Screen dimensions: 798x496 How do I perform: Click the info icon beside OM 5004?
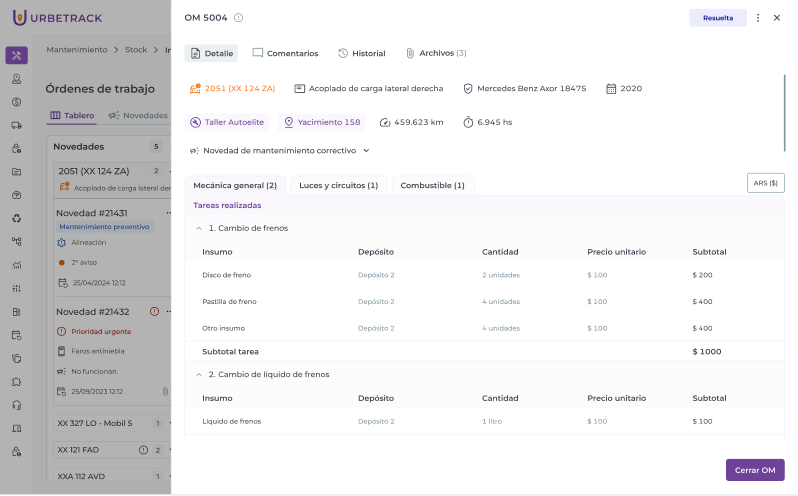[238, 18]
